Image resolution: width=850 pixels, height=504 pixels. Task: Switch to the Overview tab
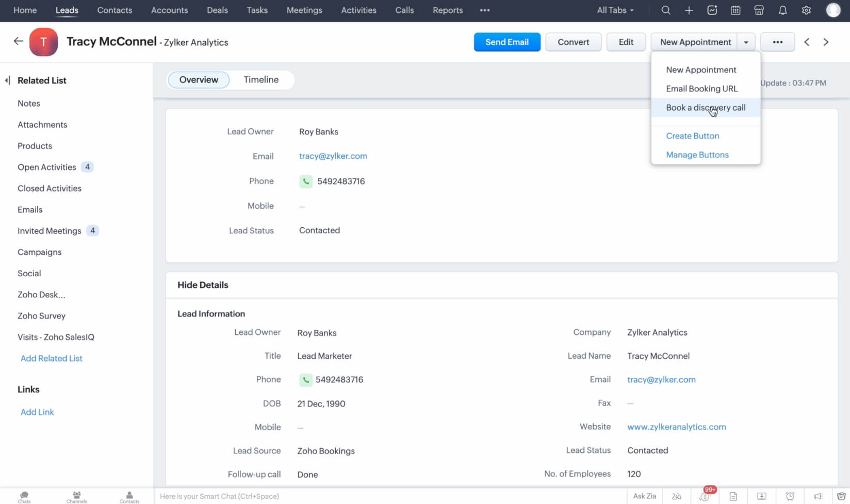[199, 80]
